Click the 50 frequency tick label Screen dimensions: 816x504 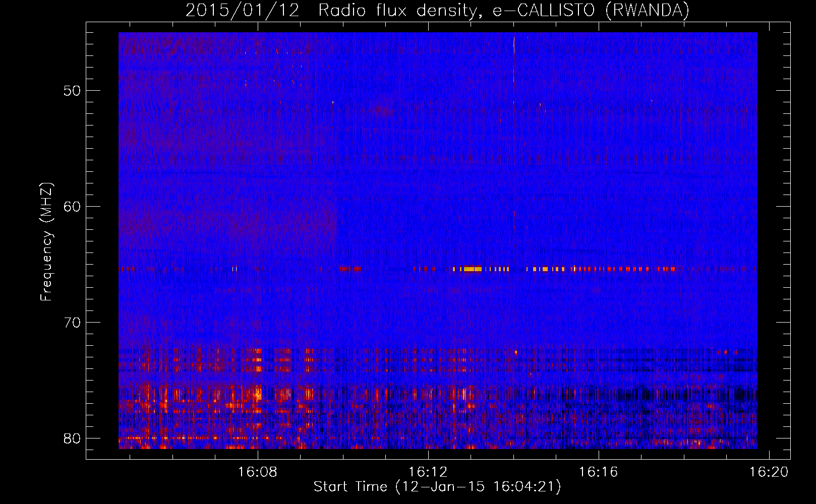(72, 91)
